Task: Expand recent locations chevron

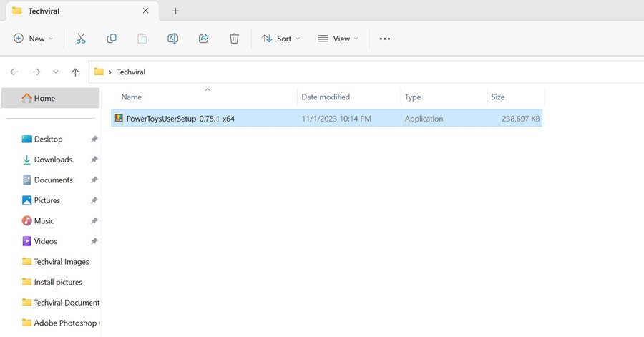Action: click(55, 72)
